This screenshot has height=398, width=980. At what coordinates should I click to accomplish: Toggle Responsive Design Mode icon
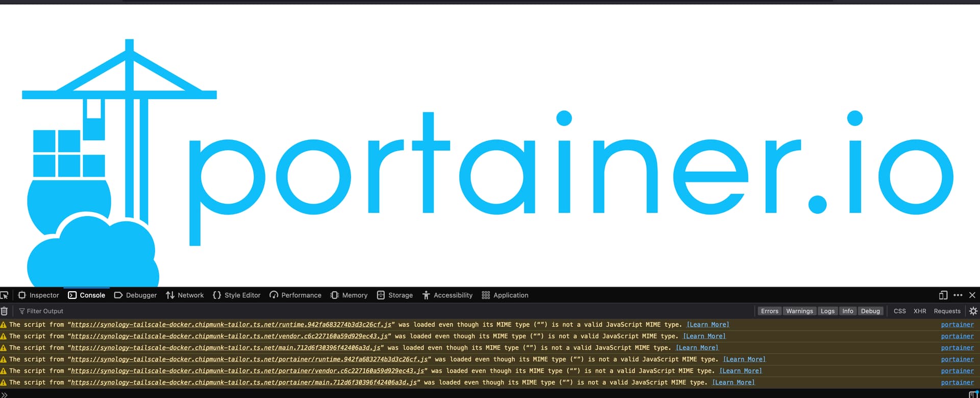pos(943,295)
